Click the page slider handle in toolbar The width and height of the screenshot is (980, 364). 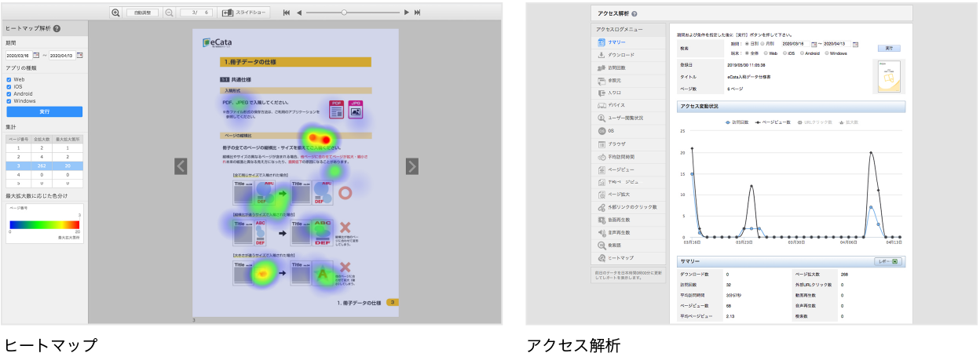tap(344, 13)
